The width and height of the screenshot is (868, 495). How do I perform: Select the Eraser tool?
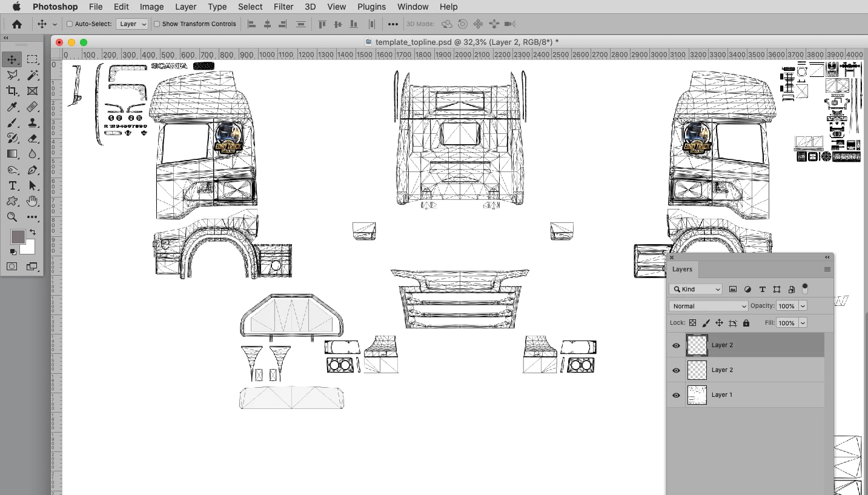coord(33,138)
